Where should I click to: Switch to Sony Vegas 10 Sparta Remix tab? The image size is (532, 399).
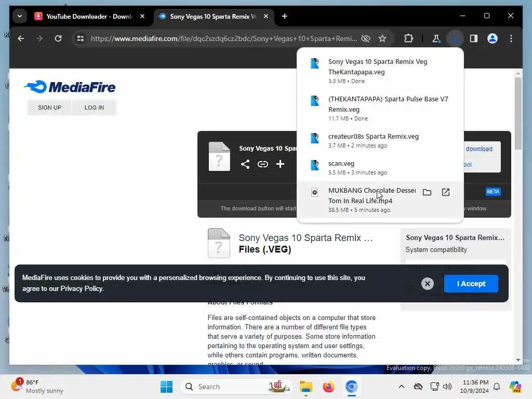click(x=212, y=16)
